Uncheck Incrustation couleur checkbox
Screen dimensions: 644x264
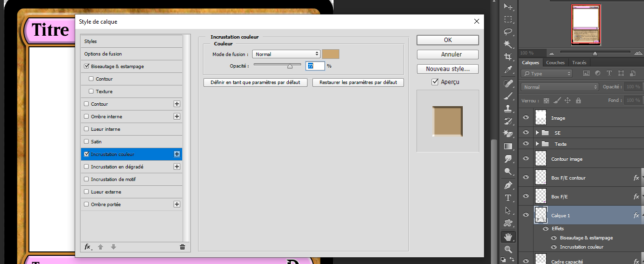[87, 154]
